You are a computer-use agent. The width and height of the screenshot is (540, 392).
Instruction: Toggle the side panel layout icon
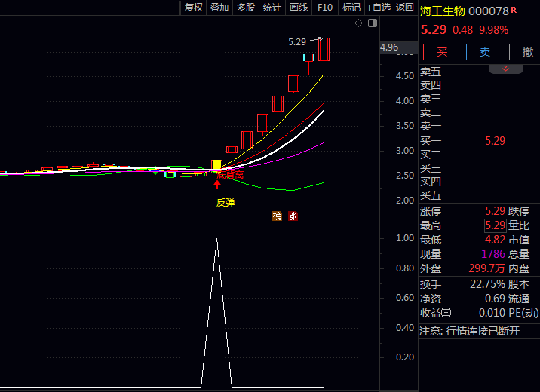pos(373,23)
